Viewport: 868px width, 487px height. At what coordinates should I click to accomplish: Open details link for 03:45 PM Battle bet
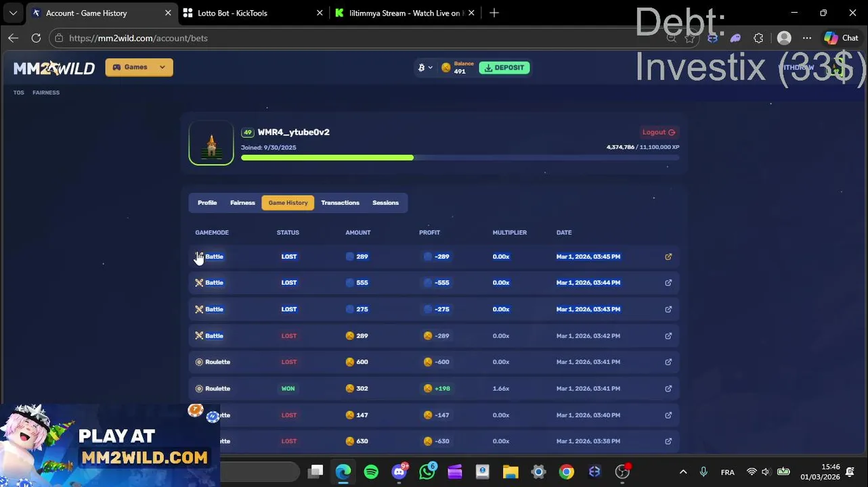(x=668, y=256)
